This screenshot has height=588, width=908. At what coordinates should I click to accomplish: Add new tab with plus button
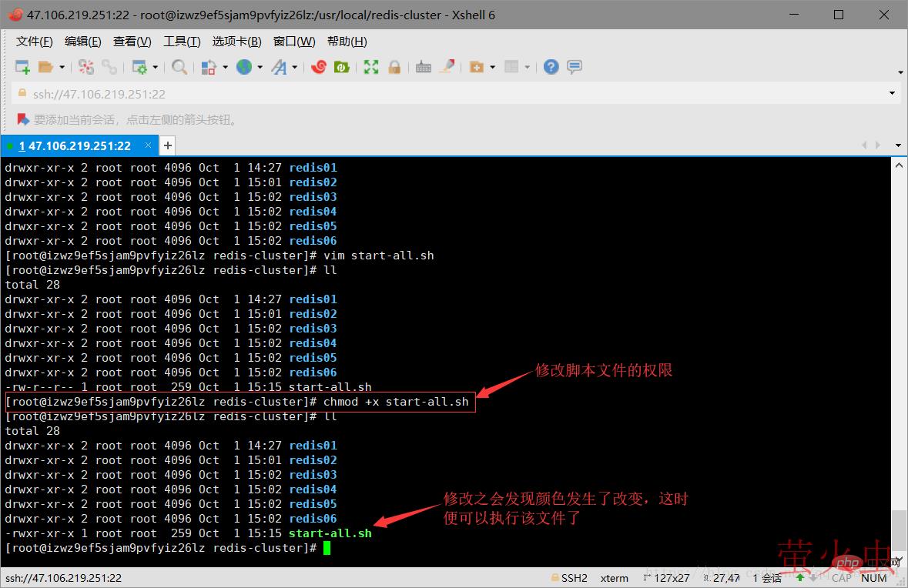click(167, 145)
